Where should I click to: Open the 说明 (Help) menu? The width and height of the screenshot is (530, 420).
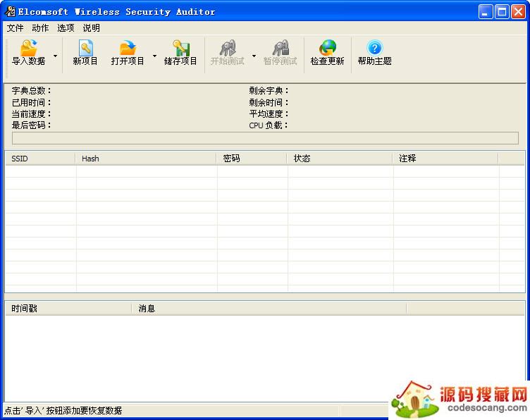[x=91, y=28]
